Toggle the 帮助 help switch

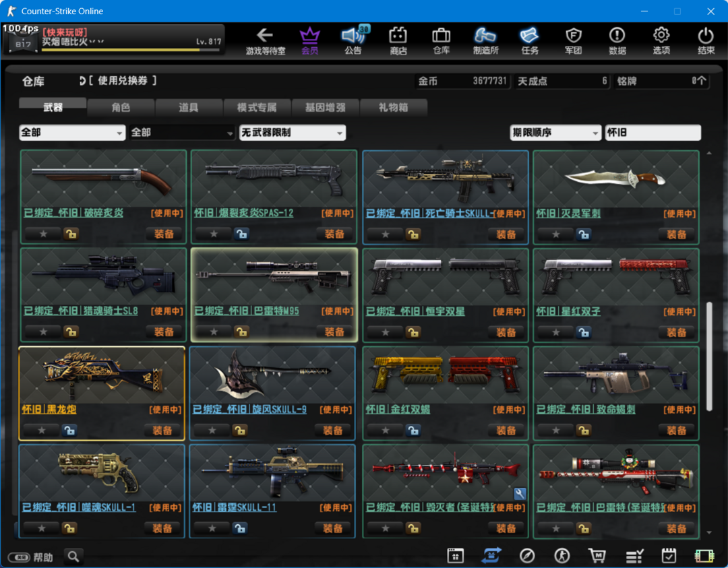(19, 557)
